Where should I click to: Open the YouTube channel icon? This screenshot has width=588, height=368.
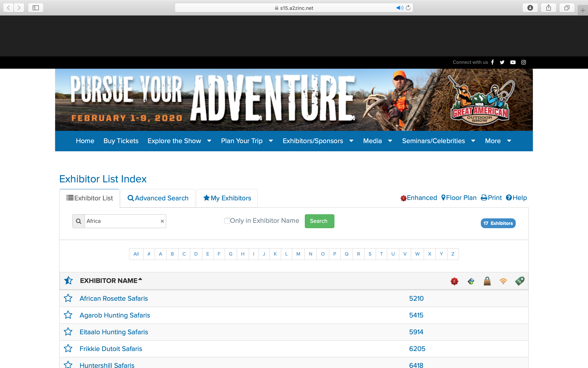click(513, 62)
